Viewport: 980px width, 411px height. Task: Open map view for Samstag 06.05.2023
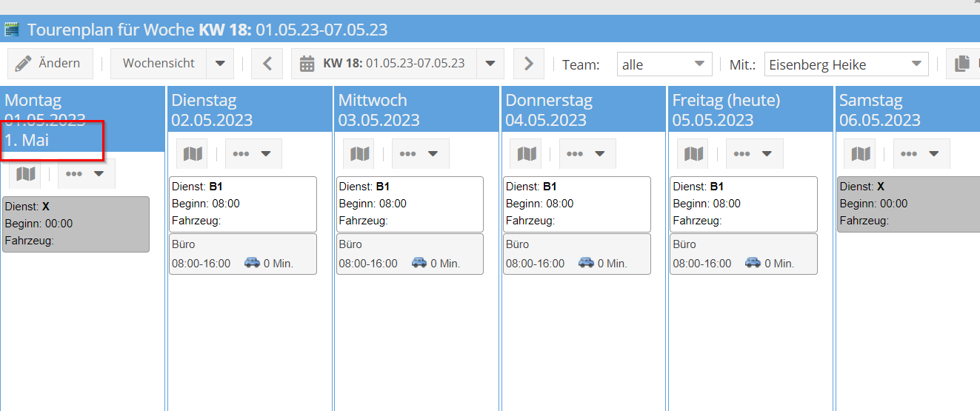[x=860, y=154]
